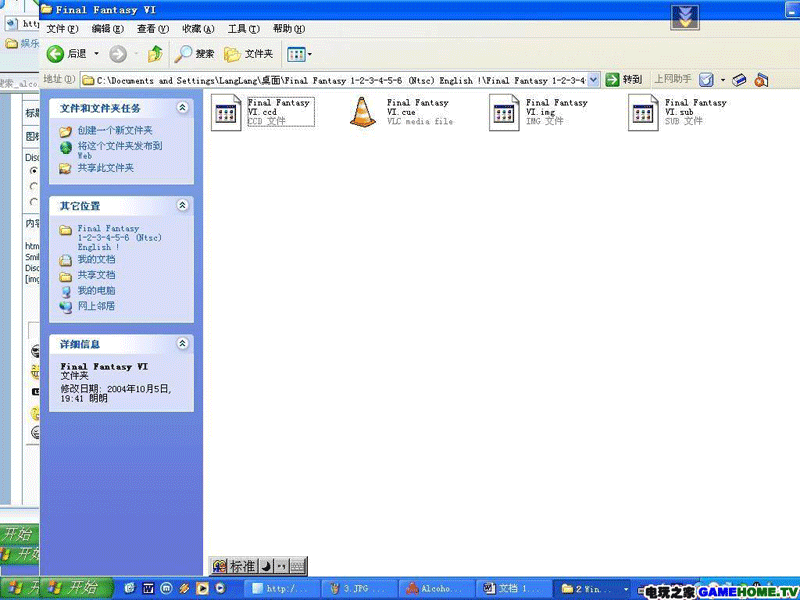Click the 上网助手 shield icon

coord(706,80)
